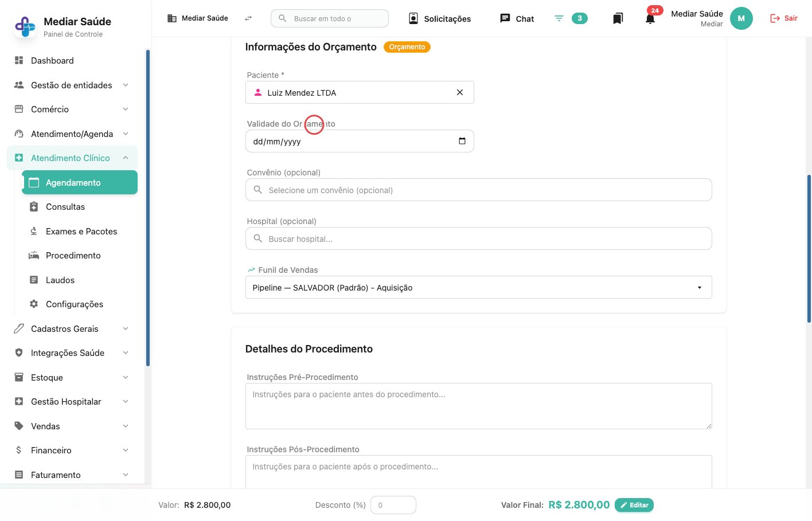Click the Mediar Saúde company selector
The image size is (812, 521).
tap(198, 18)
